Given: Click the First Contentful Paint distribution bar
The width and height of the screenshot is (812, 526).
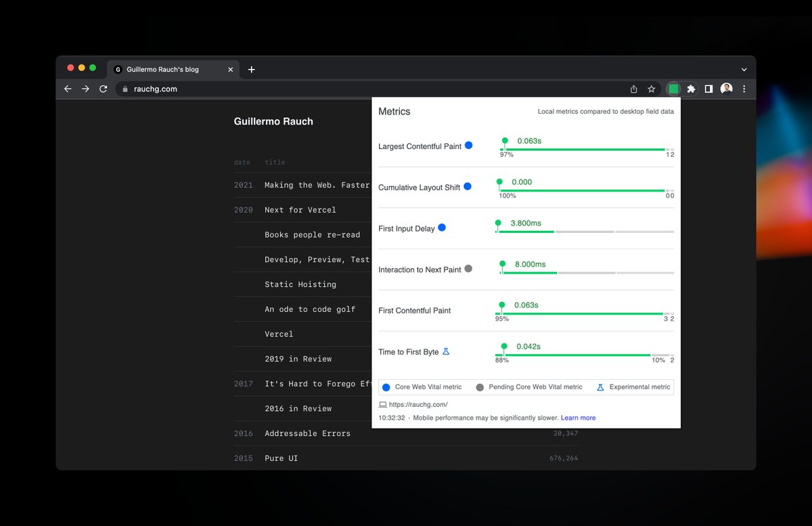Looking at the screenshot, I should tap(585, 314).
